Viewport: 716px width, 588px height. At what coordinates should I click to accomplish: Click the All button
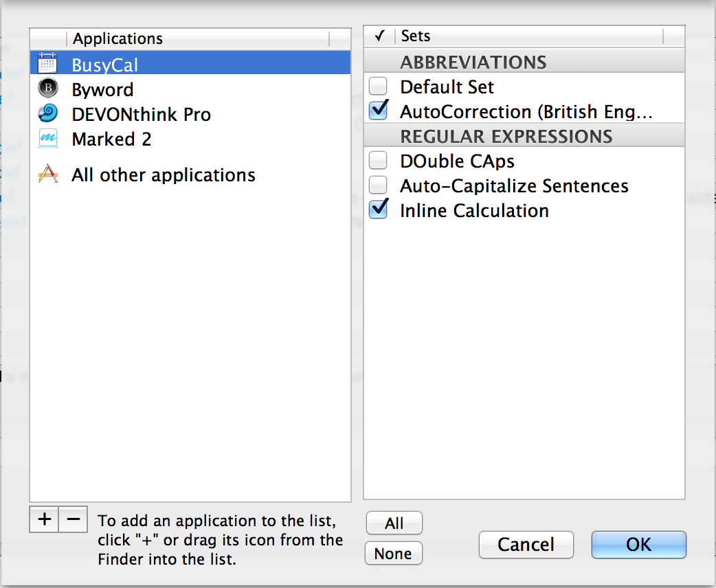pyautogui.click(x=394, y=523)
